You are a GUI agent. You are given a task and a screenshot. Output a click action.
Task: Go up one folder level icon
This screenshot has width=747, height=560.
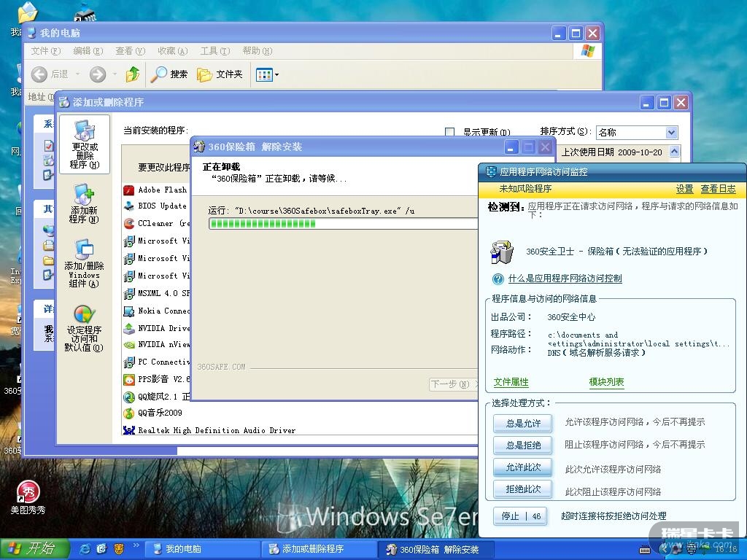pyautogui.click(x=133, y=74)
